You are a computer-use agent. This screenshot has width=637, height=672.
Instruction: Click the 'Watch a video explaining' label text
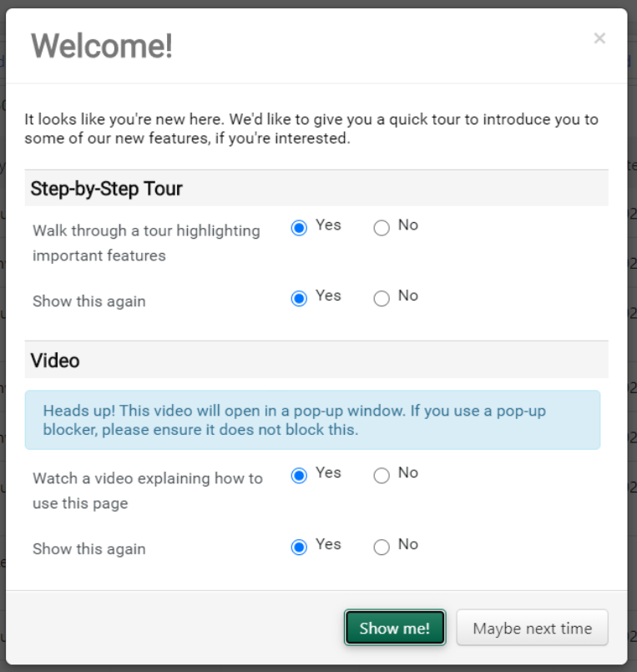147,491
